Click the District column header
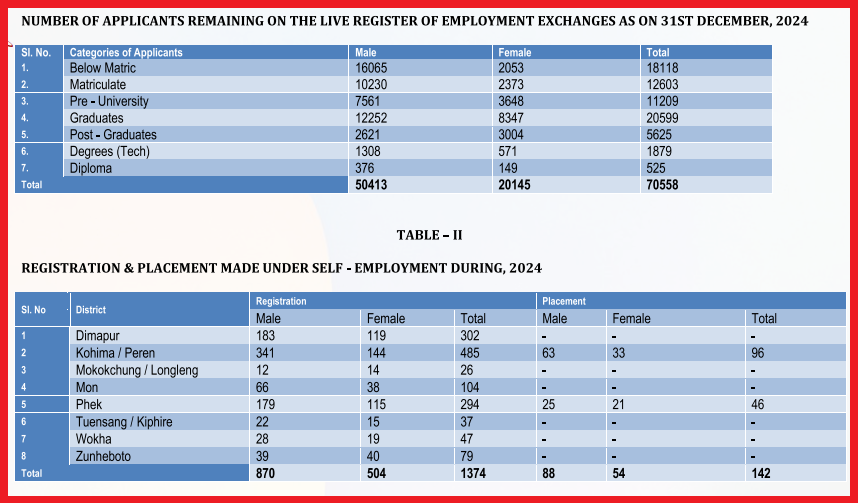This screenshot has width=858, height=503. 91,310
